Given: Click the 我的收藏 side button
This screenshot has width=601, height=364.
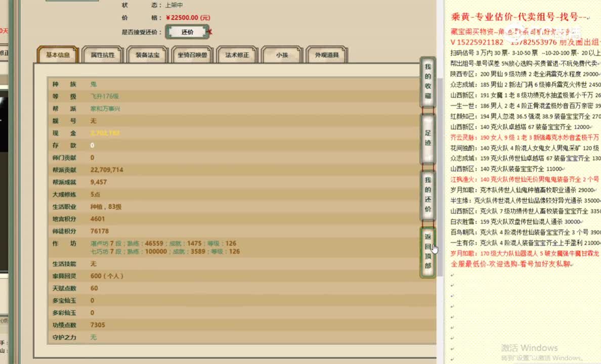Looking at the screenshot, I should click(x=428, y=81).
